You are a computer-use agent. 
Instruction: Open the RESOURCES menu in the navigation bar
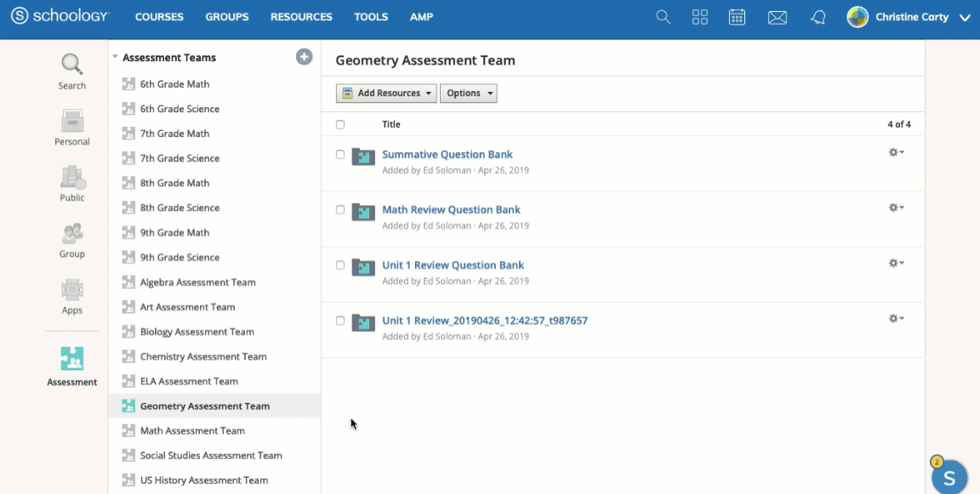(x=301, y=16)
